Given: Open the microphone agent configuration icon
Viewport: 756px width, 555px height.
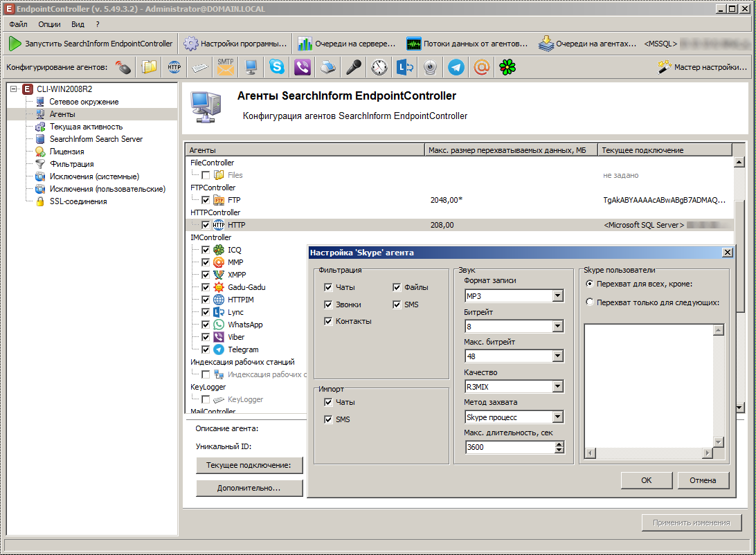Looking at the screenshot, I should coord(353,67).
